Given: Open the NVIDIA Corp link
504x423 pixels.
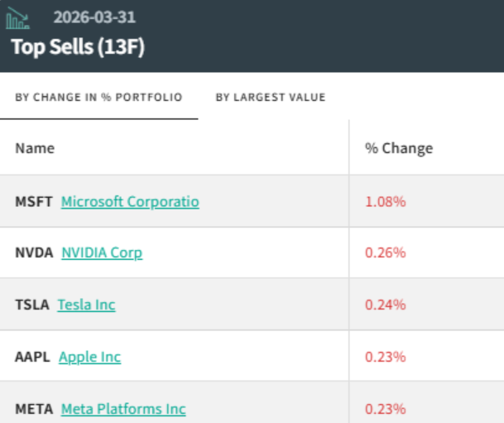Looking at the screenshot, I should (102, 253).
